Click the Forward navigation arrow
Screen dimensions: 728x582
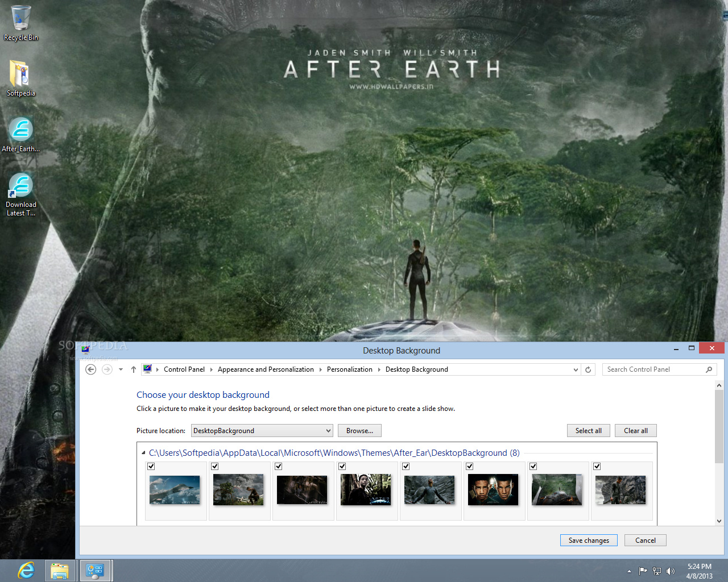(107, 369)
